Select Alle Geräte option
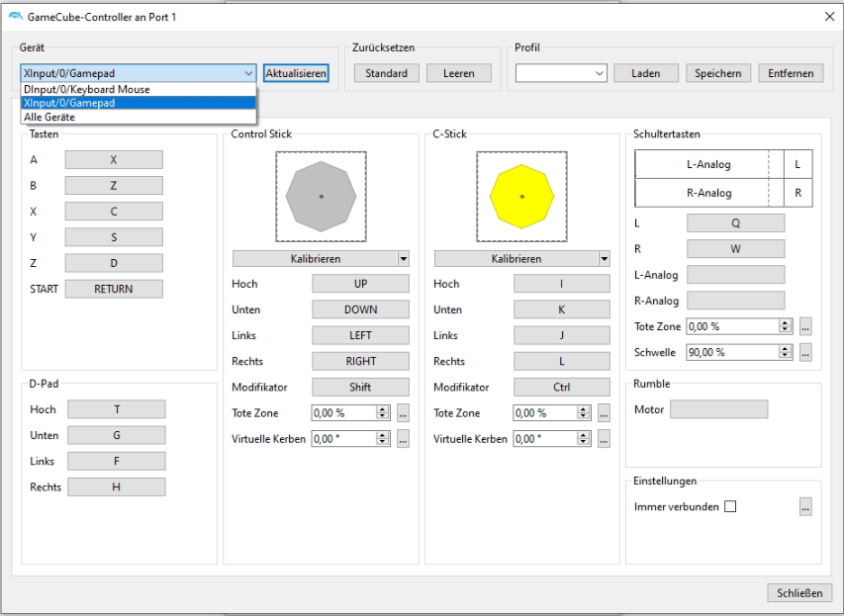 (x=139, y=117)
